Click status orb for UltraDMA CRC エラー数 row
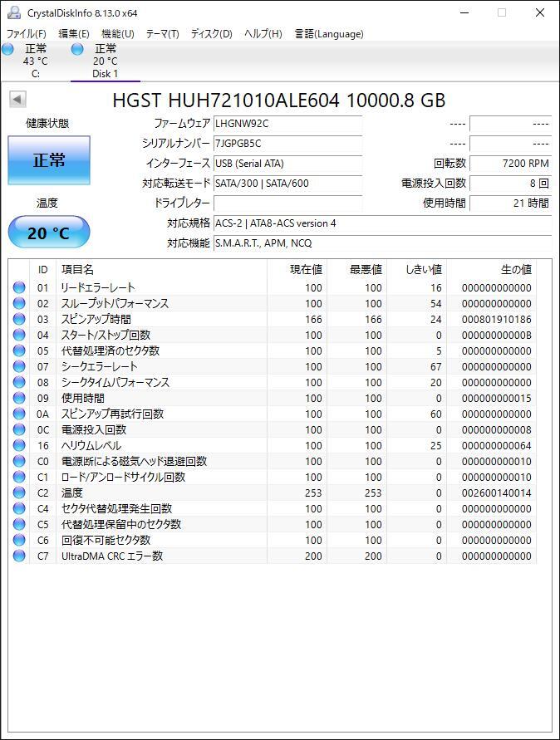Screen dimensions: 560x740 [19, 556]
